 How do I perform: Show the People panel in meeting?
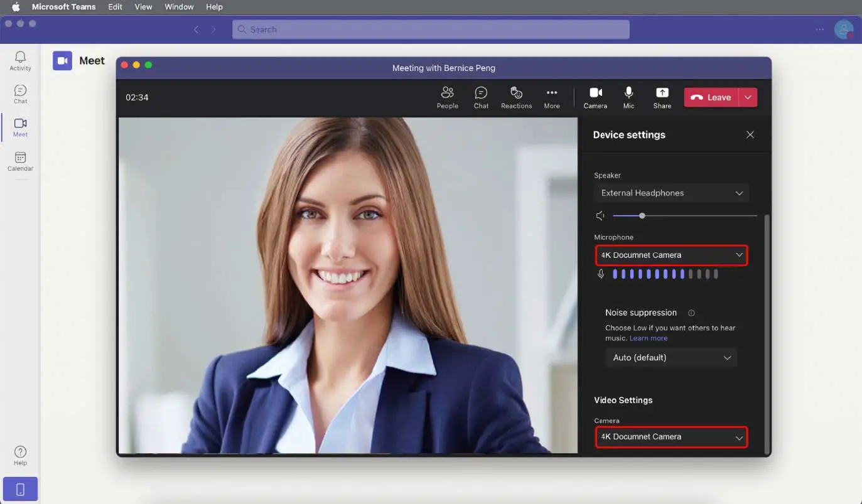click(x=448, y=97)
